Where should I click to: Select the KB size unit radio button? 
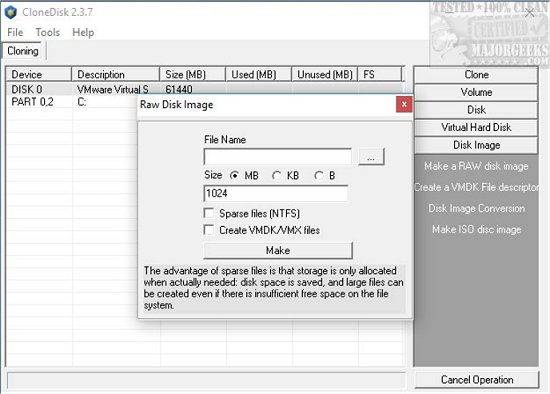point(276,175)
